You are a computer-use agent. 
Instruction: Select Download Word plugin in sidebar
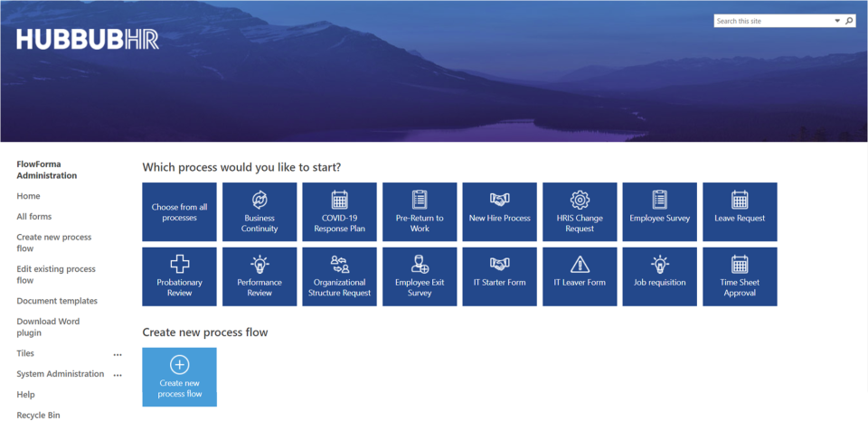pos(48,327)
